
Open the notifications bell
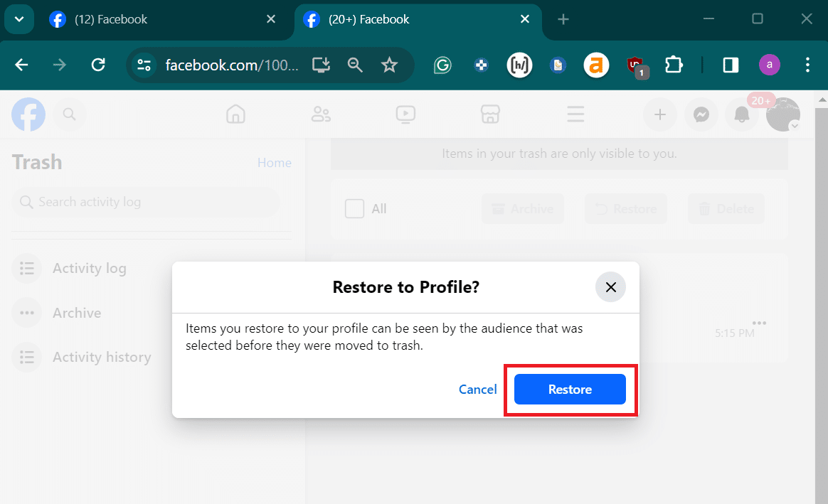coord(741,114)
